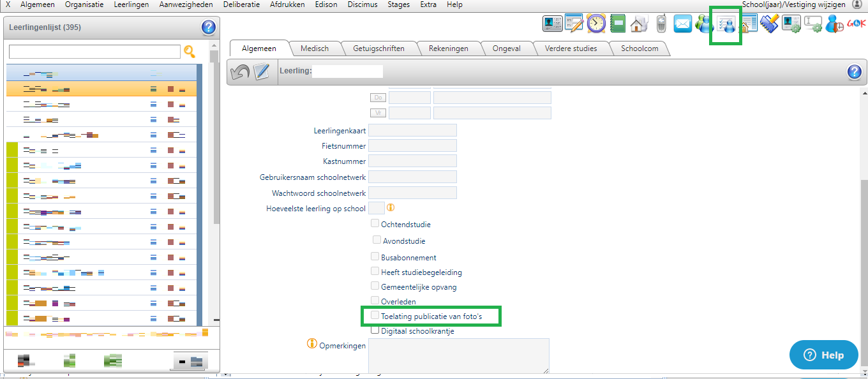Click the Do day button
This screenshot has height=379, width=868.
[378, 98]
